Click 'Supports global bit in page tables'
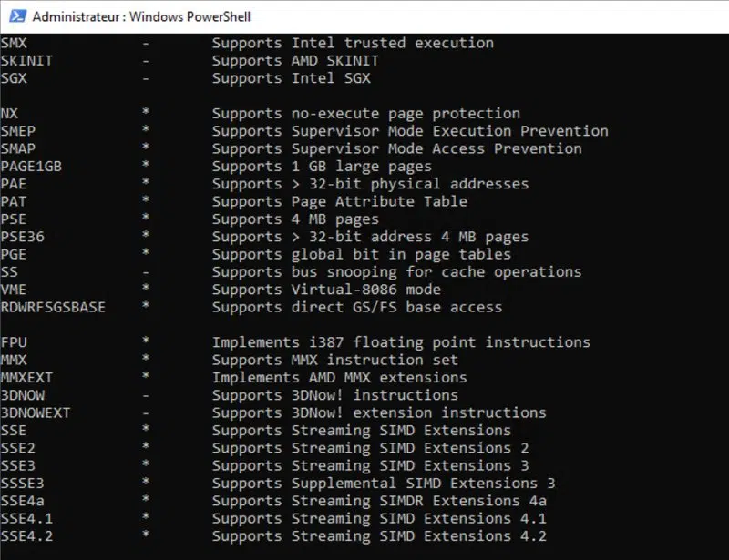 [361, 254]
